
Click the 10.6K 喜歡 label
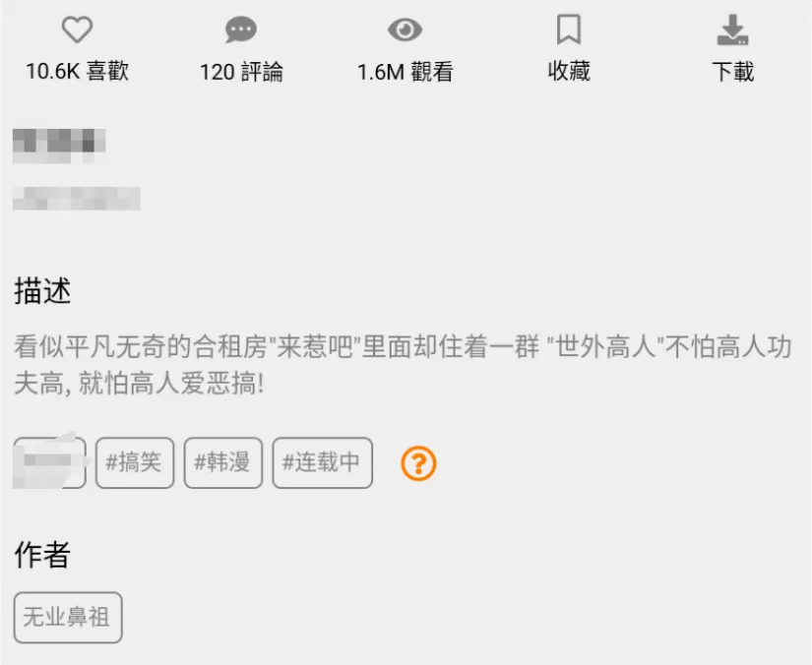77,72
